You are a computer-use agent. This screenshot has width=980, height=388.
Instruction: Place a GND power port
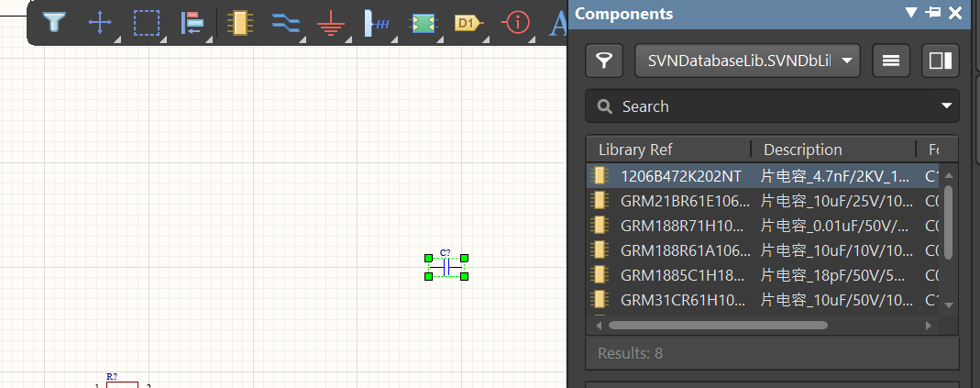point(331,24)
